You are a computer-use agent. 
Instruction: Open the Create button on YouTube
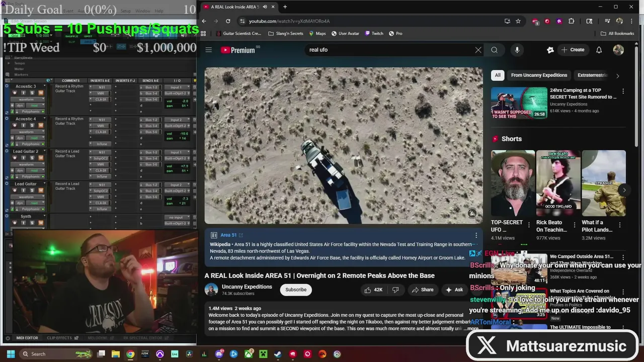[573, 50]
